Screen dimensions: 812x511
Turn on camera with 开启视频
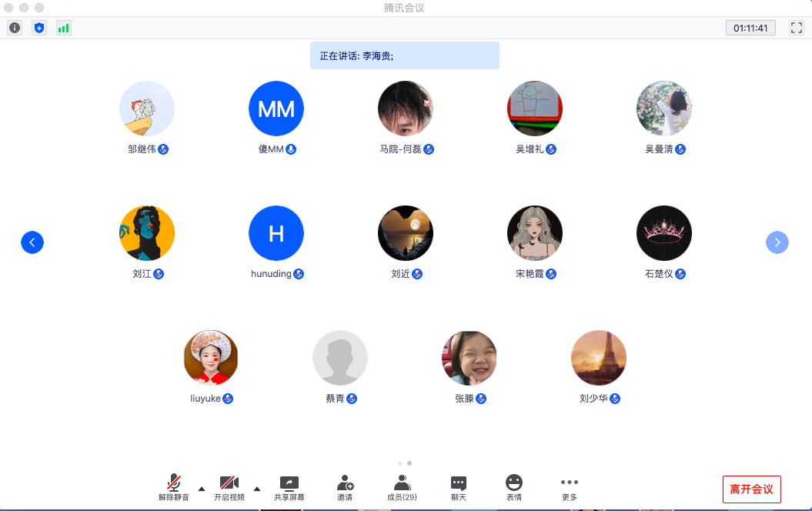click(x=229, y=487)
